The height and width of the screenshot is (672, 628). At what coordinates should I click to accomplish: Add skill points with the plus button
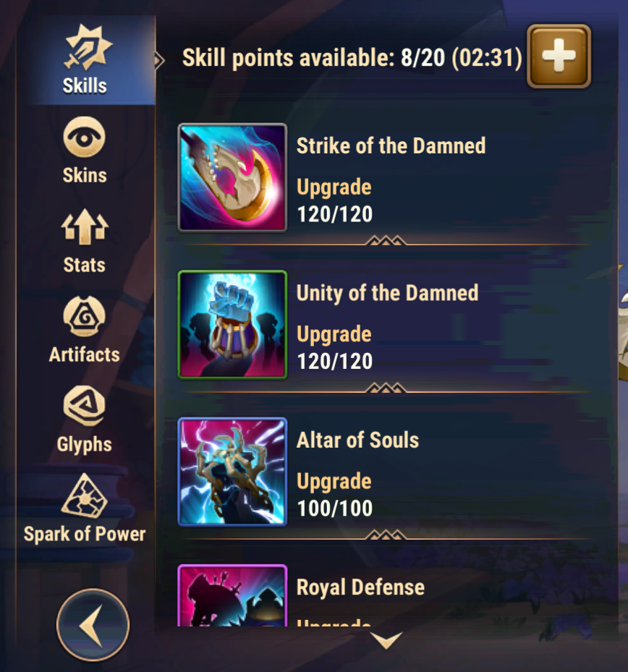pyautogui.click(x=559, y=56)
